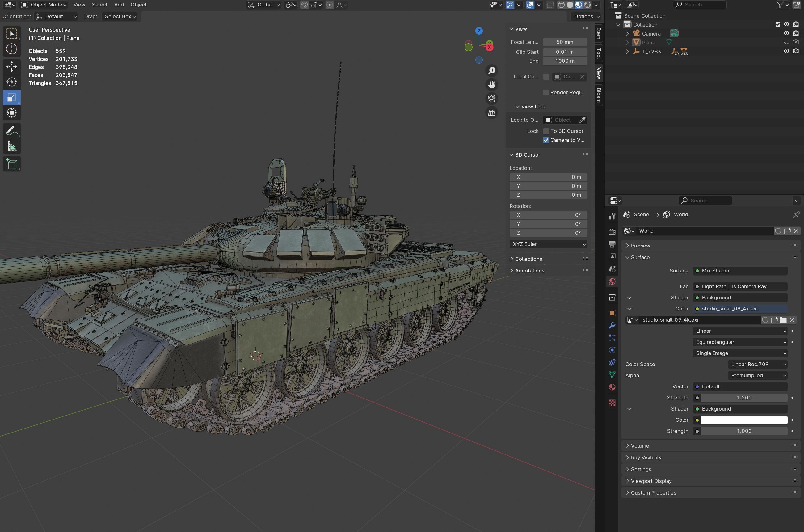804x532 pixels.
Task: Toggle the camera view icon
Action: coord(491,98)
